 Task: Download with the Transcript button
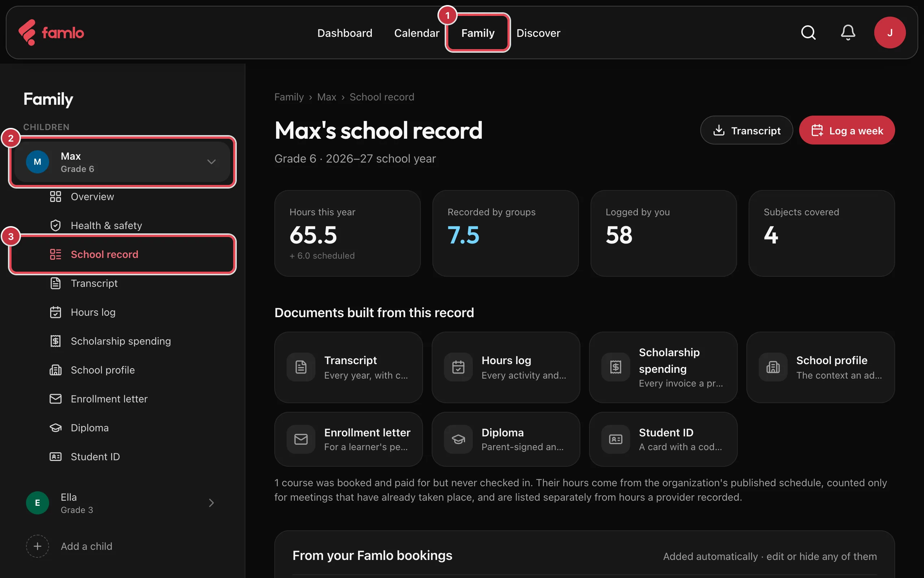(746, 130)
